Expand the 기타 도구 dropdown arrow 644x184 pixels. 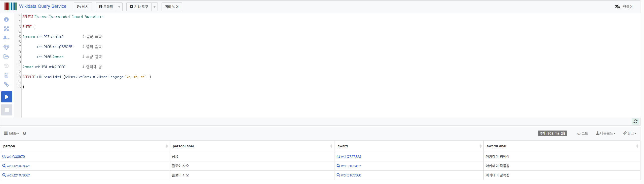[x=155, y=7]
